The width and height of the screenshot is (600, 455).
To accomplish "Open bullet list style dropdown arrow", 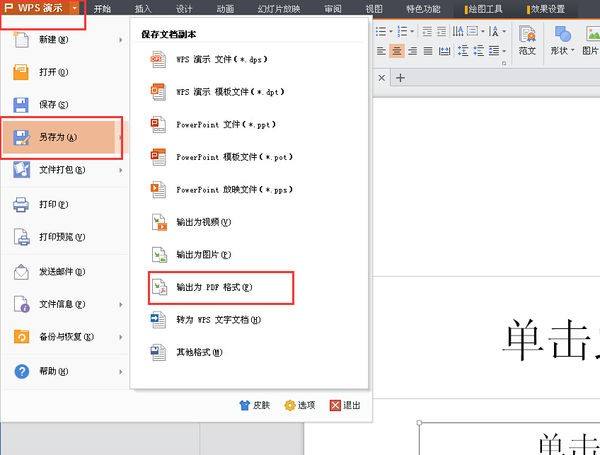I will 391,31.
